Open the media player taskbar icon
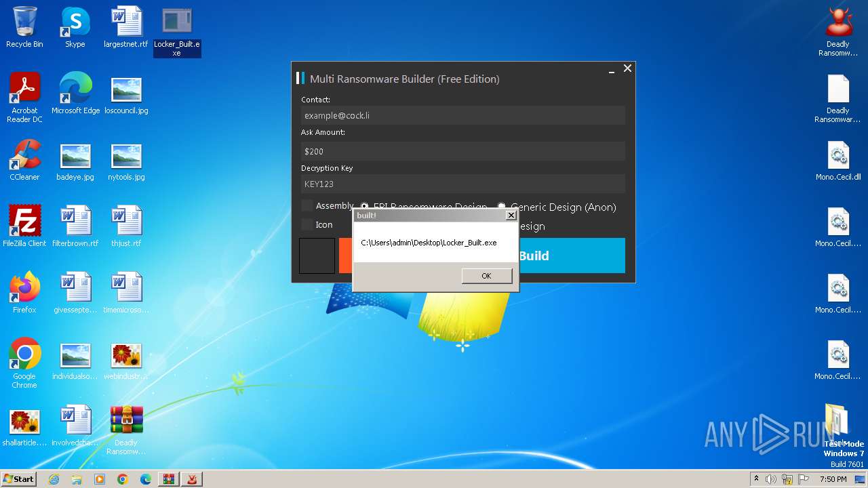 click(x=100, y=479)
